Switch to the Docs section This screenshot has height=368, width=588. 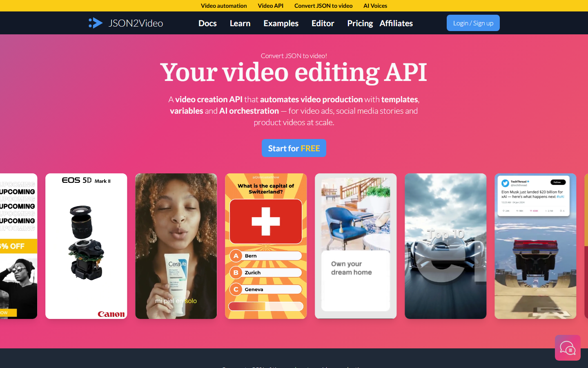point(207,23)
